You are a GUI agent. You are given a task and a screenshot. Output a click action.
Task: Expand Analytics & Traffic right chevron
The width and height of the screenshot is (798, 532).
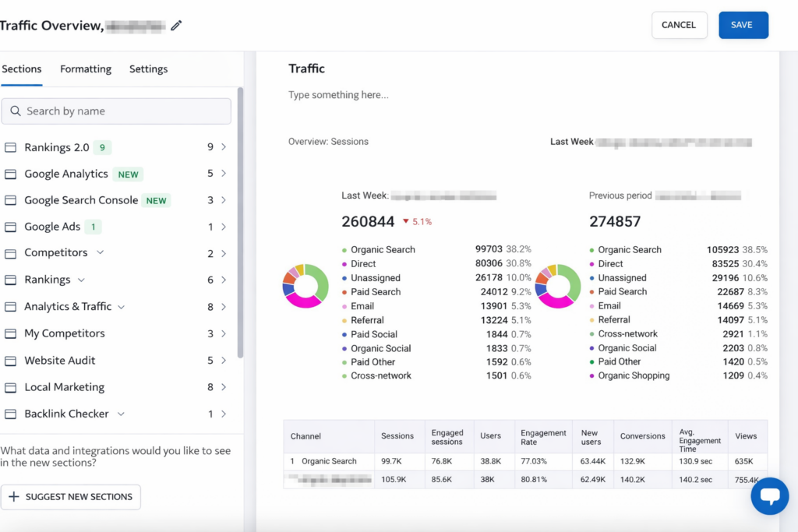coord(224,307)
